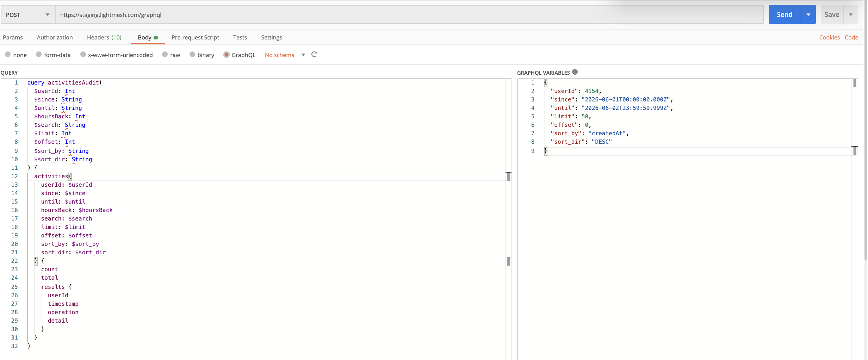Open the request Settings tab
Screen dimensions: 868x360
click(x=271, y=37)
